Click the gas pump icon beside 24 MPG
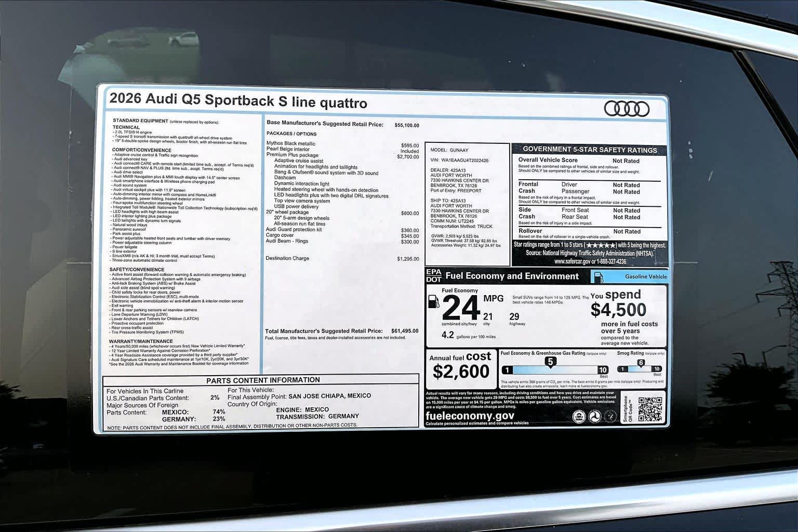This screenshot has height=532, width=798. pyautogui.click(x=433, y=303)
